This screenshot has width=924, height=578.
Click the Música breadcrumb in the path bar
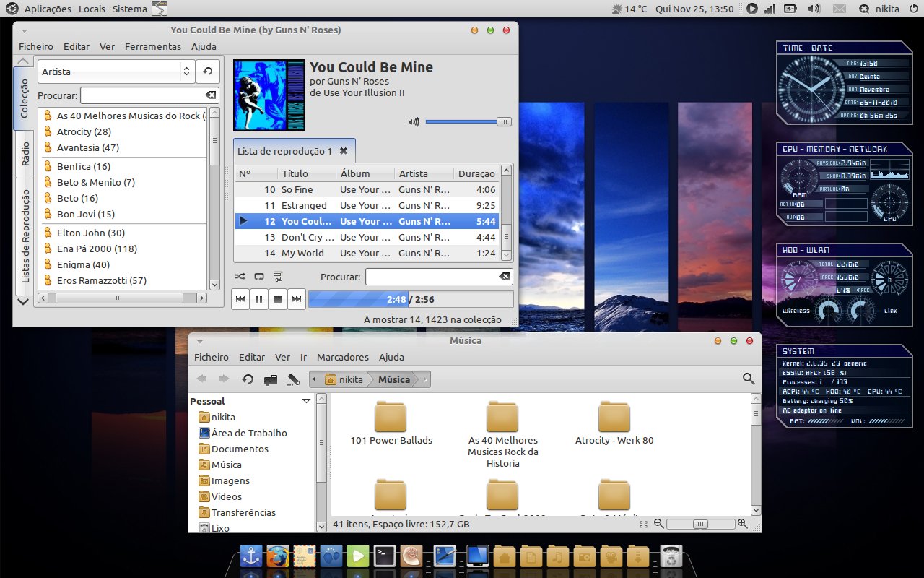tap(394, 379)
